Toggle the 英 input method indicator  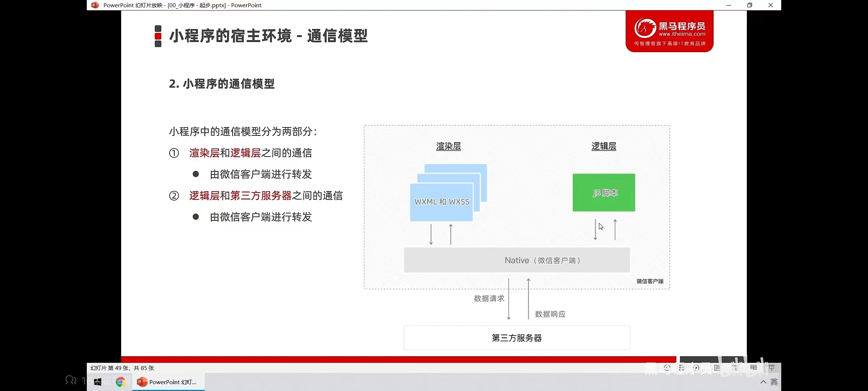(x=774, y=382)
